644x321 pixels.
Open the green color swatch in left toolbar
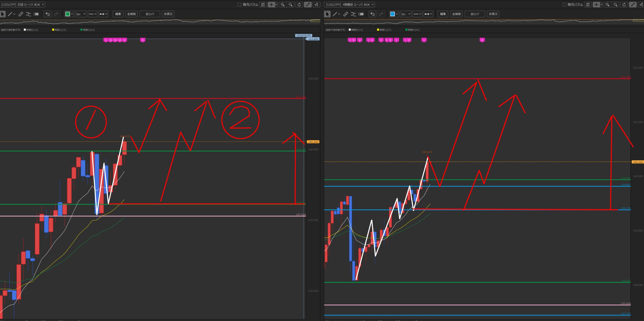point(68,14)
